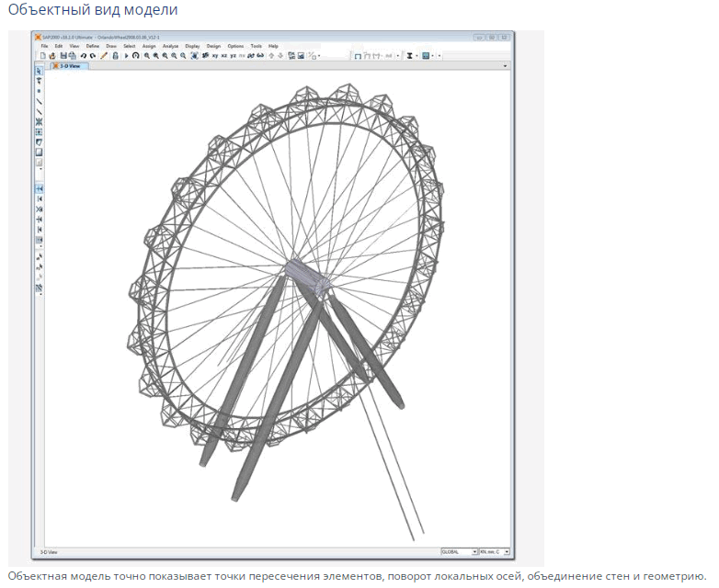Click the Undo arrow icon

point(84,56)
